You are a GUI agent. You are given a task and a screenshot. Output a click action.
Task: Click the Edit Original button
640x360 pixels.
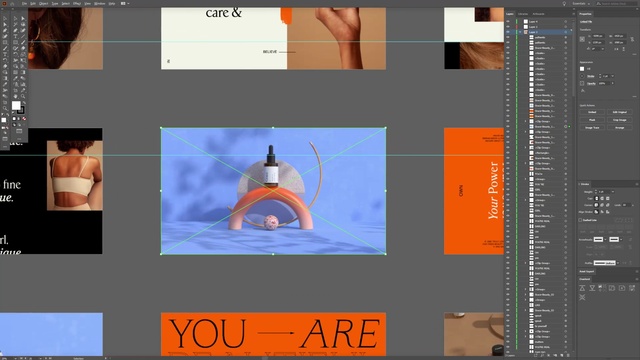(619, 112)
